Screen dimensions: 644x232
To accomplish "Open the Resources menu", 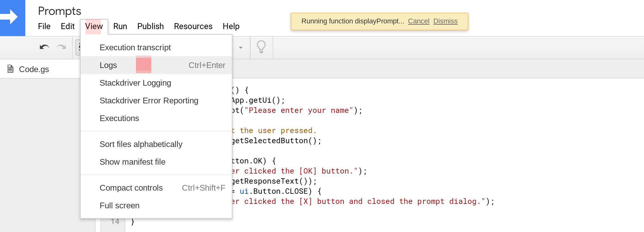I will coord(193,26).
